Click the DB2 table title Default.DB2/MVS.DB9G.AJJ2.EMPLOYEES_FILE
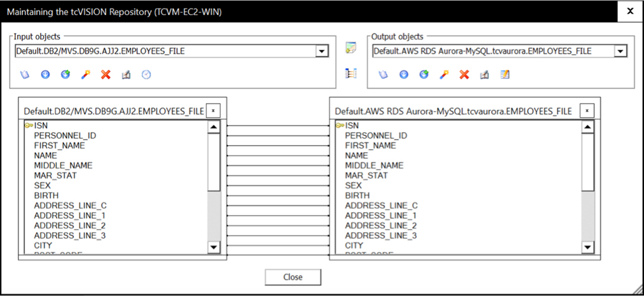 pyautogui.click(x=114, y=111)
